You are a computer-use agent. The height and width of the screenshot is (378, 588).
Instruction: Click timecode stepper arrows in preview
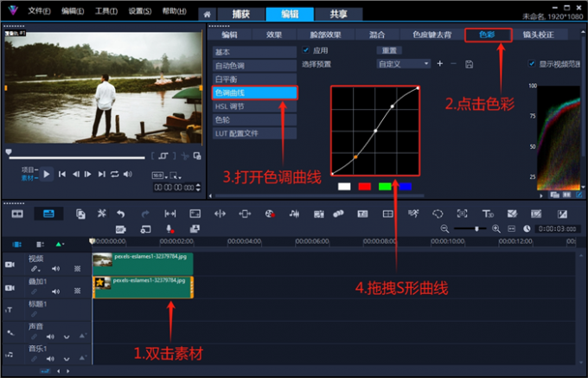198,187
